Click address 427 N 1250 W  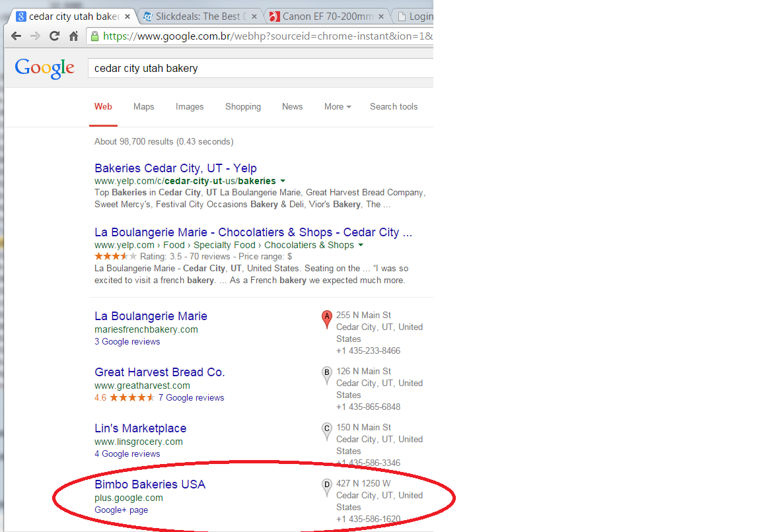pos(363,484)
